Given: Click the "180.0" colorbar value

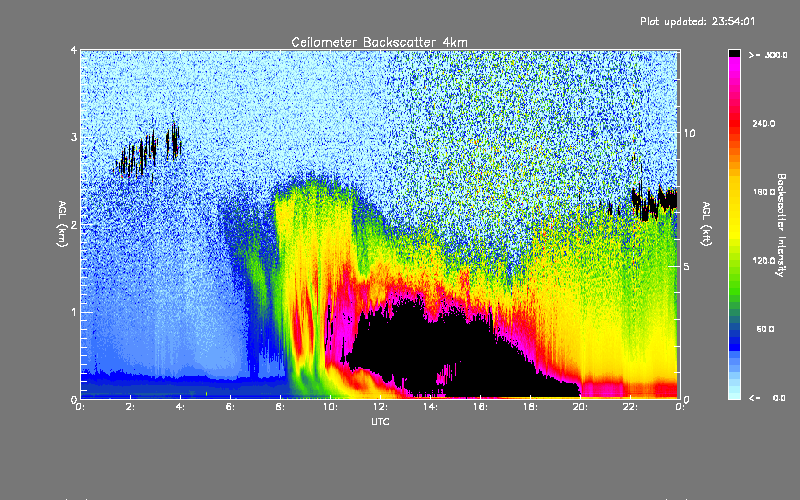Looking at the screenshot, I should (764, 192).
